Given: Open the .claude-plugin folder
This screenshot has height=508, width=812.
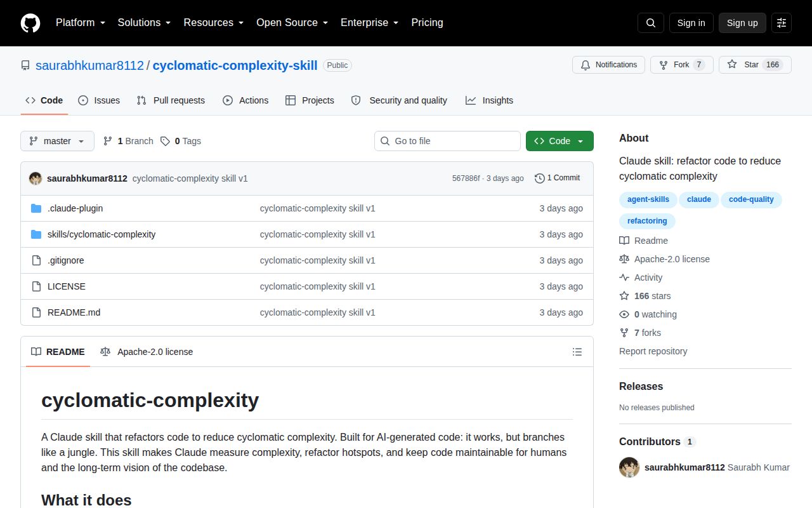Looking at the screenshot, I should [75, 208].
